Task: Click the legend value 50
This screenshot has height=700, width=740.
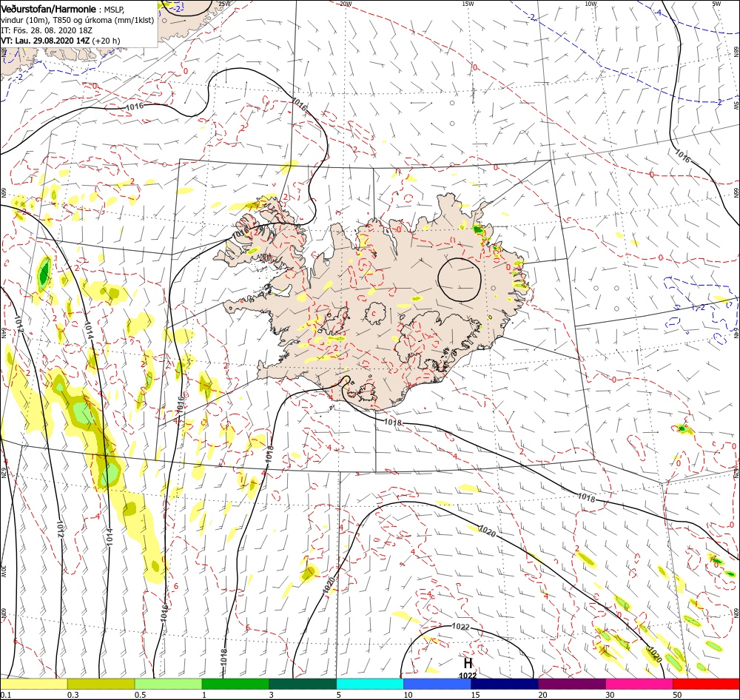Action: tap(677, 695)
